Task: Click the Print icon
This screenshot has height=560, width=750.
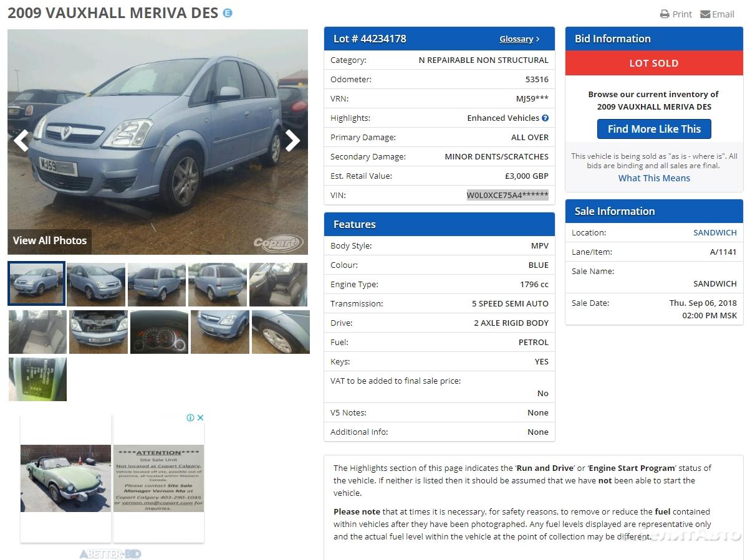Action: (665, 14)
